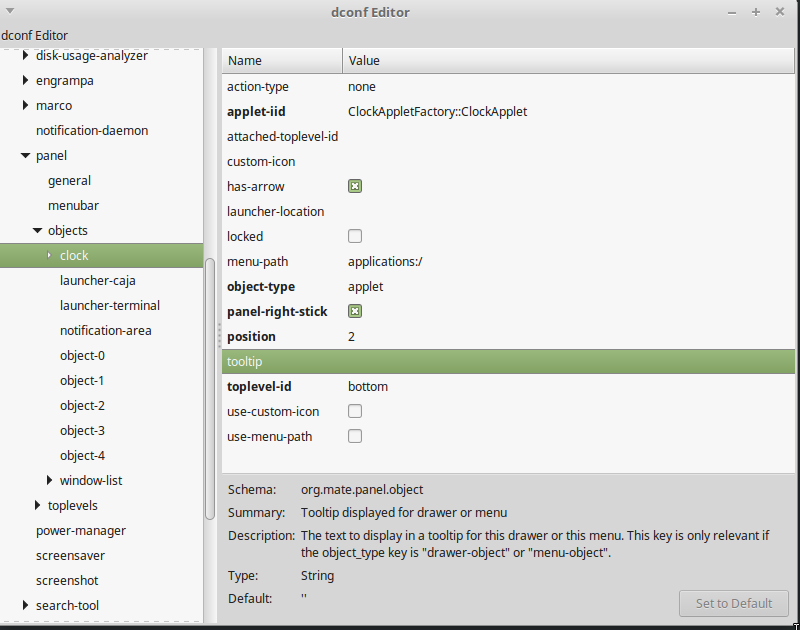The width and height of the screenshot is (800, 630).
Task: Open the object-3 settings entry
Action: (x=81, y=430)
